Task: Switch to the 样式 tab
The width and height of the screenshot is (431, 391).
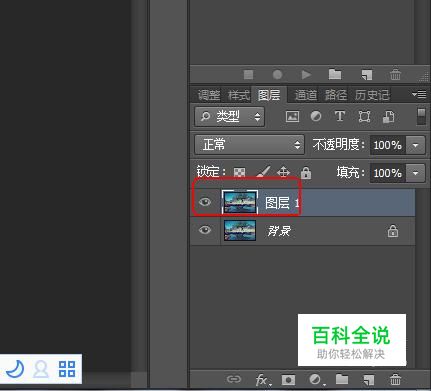Action: (x=239, y=95)
